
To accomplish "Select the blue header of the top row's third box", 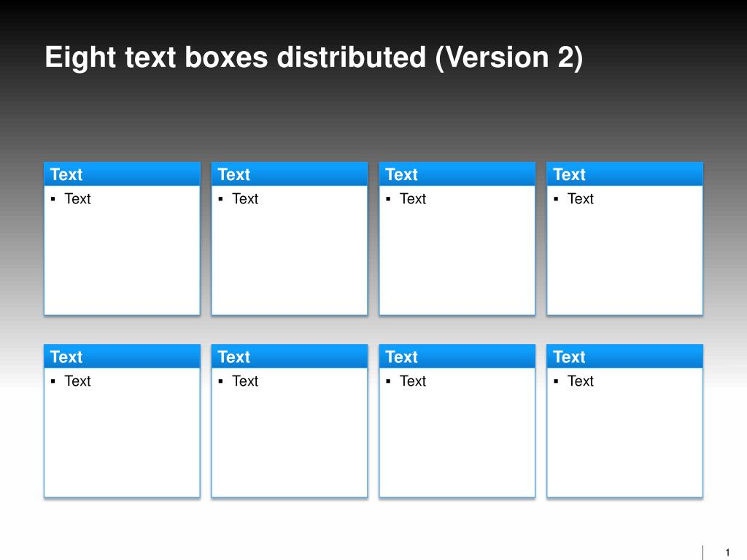I will [457, 174].
